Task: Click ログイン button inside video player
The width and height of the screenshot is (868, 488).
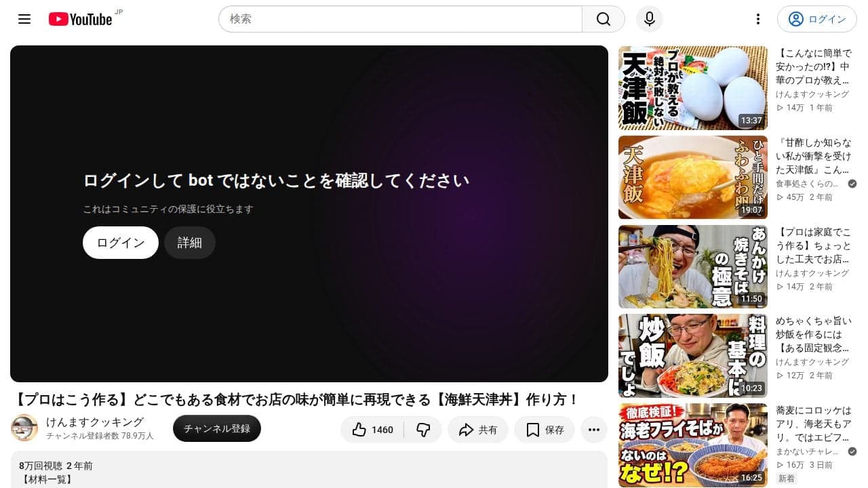Action: tap(121, 243)
